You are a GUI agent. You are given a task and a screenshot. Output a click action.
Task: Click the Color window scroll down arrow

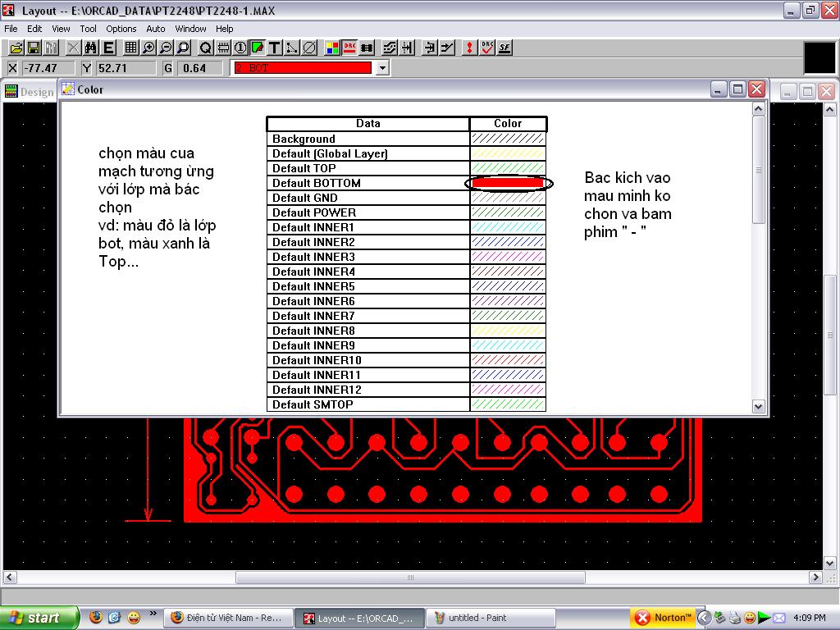click(x=758, y=406)
